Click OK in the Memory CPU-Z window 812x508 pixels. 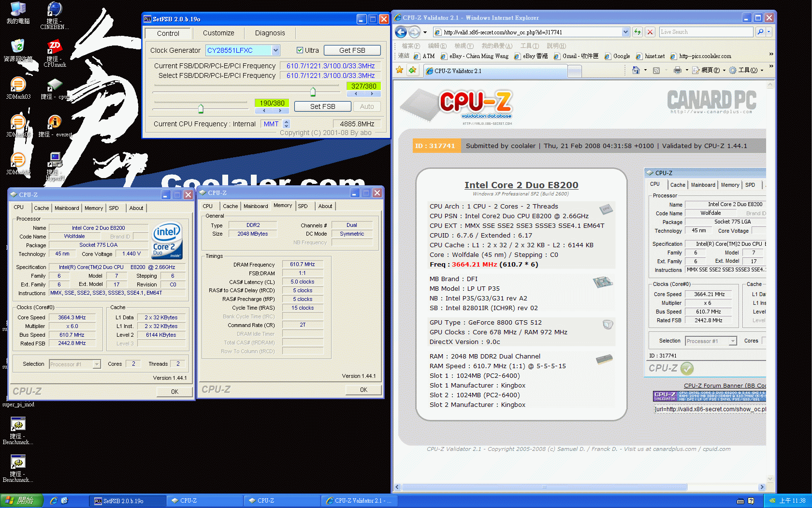coord(363,390)
